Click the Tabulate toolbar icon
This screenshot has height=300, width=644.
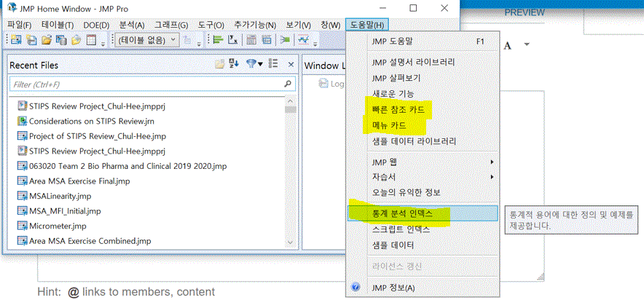click(x=251, y=40)
